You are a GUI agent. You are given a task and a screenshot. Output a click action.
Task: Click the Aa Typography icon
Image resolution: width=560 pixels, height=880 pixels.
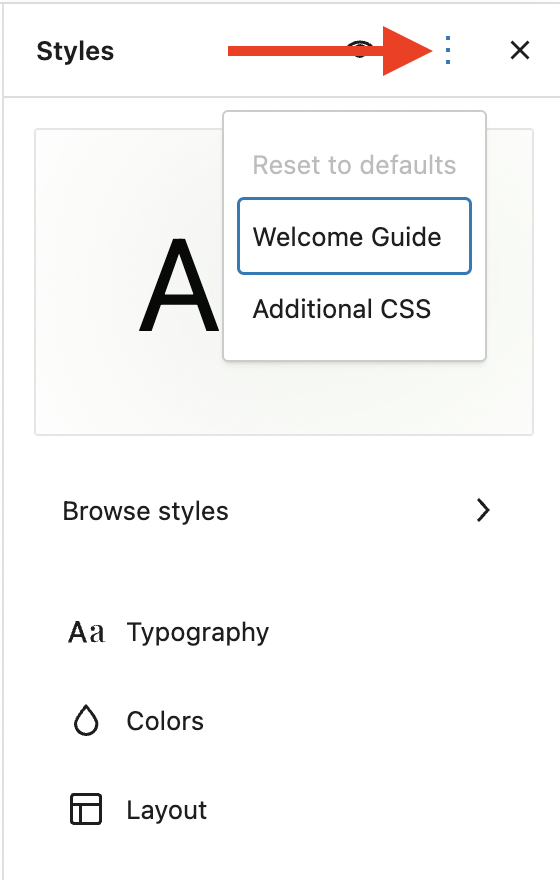coord(86,632)
